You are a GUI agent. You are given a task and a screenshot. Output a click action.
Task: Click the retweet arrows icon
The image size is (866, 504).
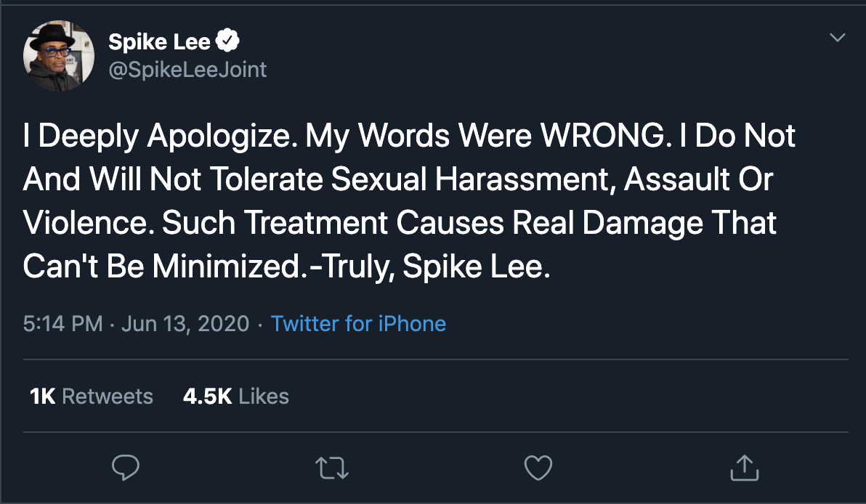[333, 468]
